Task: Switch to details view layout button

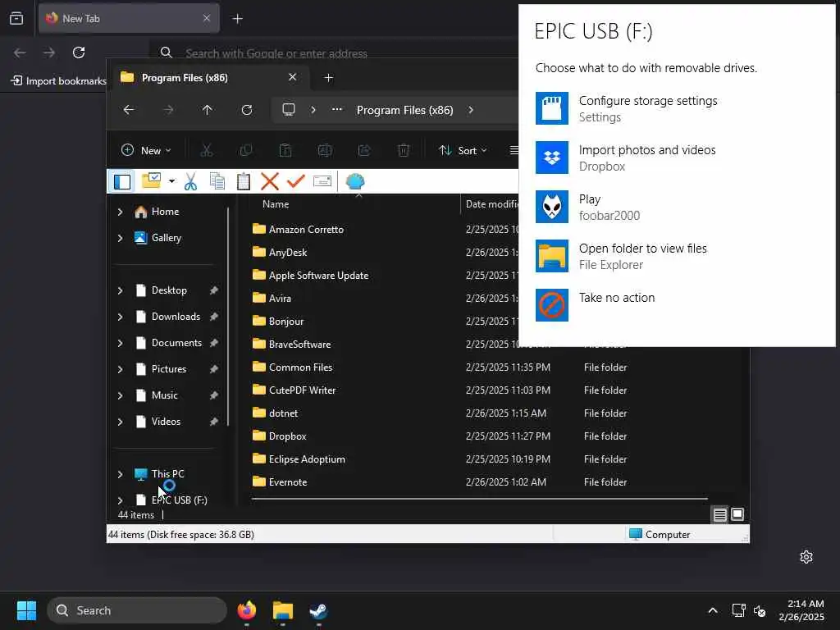Action: 719,515
